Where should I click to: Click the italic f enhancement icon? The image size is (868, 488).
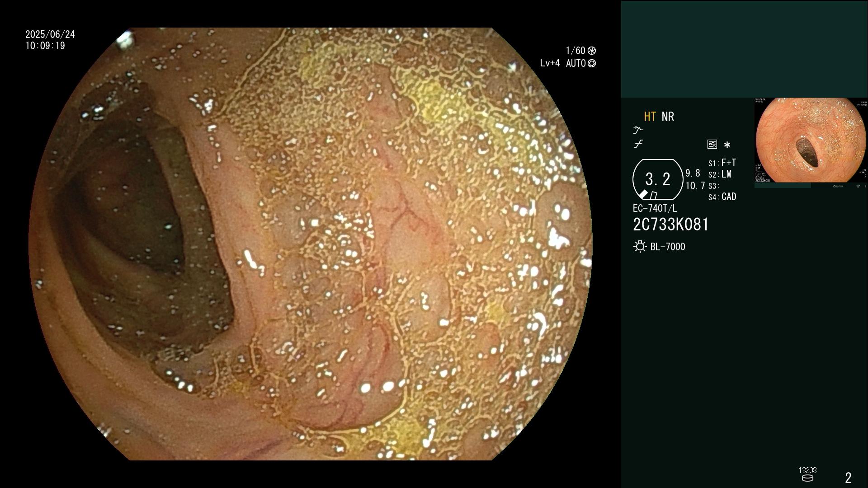pyautogui.click(x=638, y=144)
